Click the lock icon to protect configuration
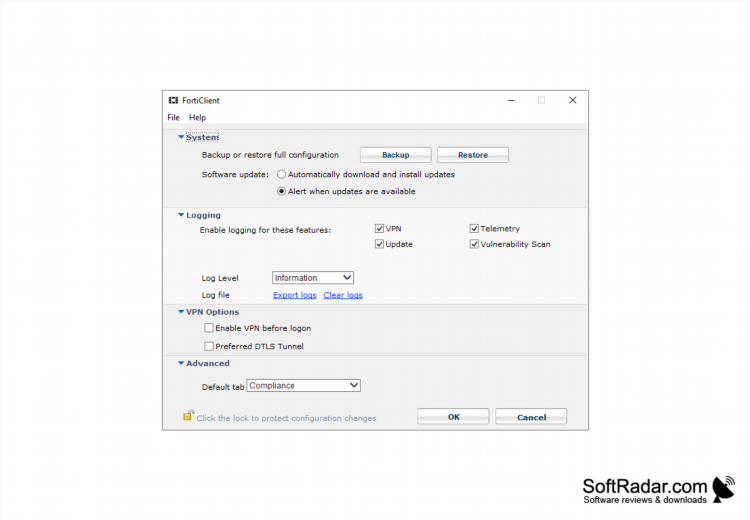The image size is (750, 520). coord(188,415)
